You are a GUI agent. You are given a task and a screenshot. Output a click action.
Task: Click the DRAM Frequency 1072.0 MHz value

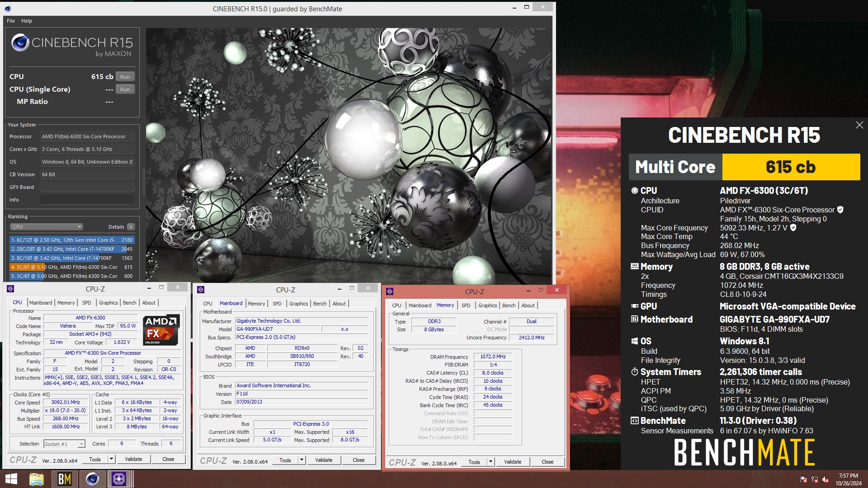493,357
